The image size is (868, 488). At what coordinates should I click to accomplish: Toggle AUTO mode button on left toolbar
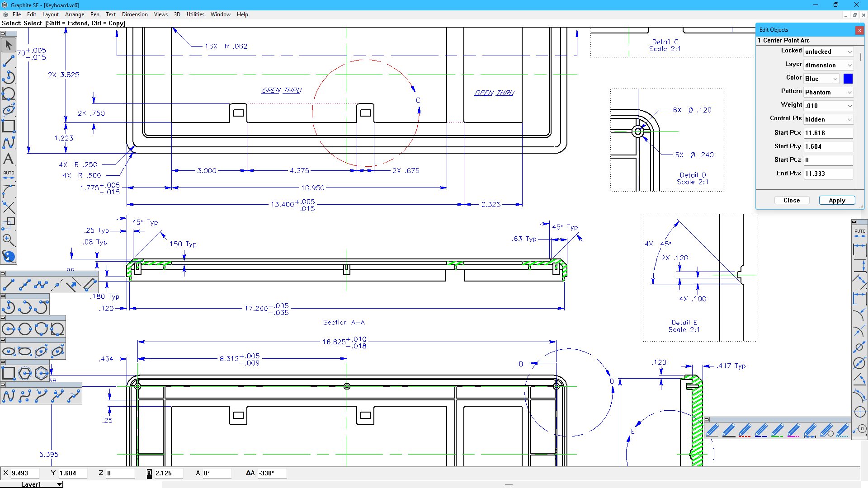(x=8, y=174)
